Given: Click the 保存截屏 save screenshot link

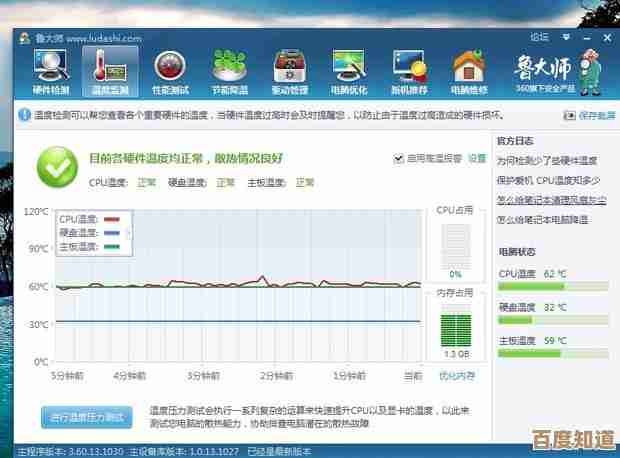Looking at the screenshot, I should [597, 115].
